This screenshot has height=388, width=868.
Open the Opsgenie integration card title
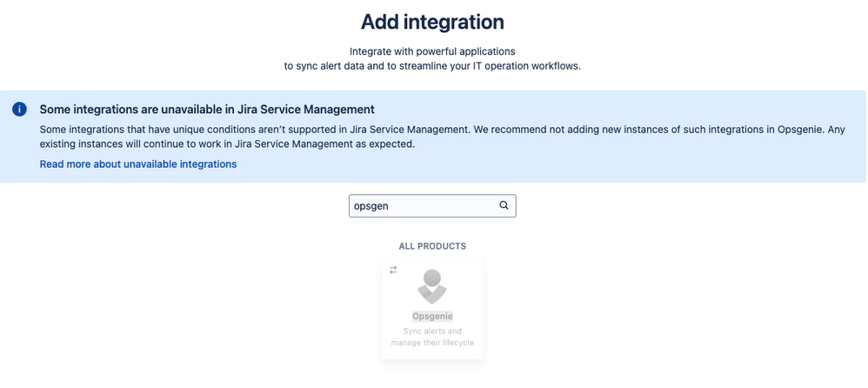tap(432, 316)
